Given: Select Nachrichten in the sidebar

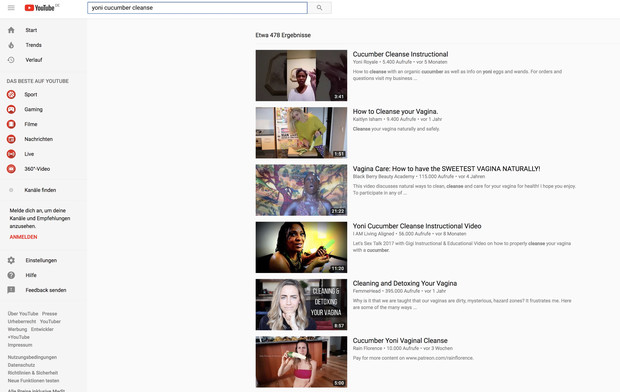Looking at the screenshot, I should [x=38, y=139].
